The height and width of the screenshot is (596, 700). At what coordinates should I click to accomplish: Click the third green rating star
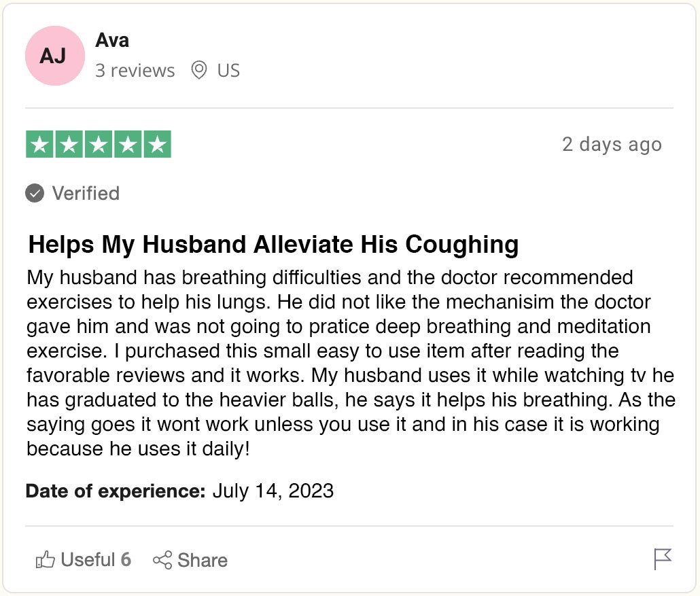point(99,144)
